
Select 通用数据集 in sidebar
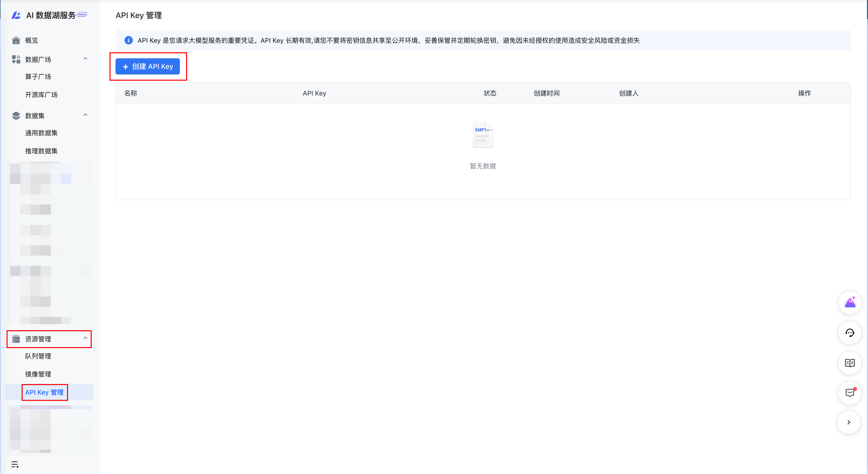coord(41,133)
